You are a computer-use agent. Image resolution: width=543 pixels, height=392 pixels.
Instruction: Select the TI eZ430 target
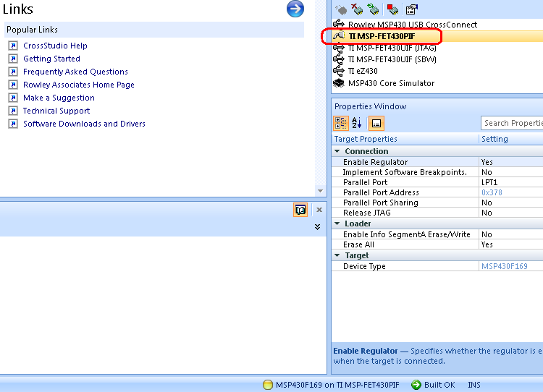tap(363, 71)
